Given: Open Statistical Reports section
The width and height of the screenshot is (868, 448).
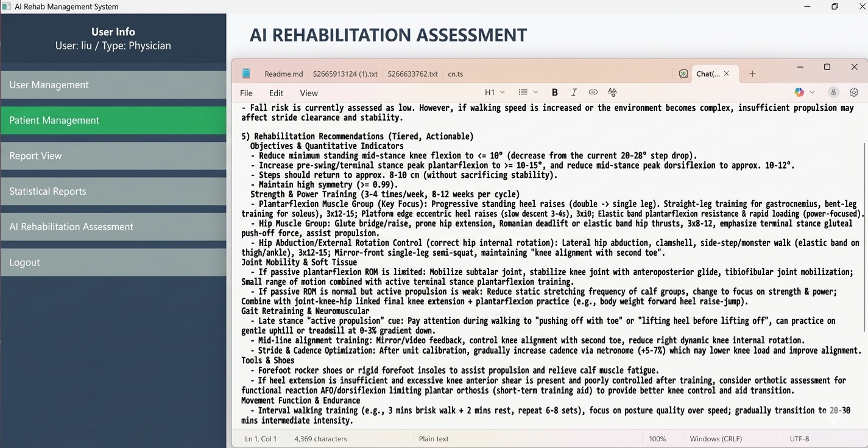Looking at the screenshot, I should [113, 191].
